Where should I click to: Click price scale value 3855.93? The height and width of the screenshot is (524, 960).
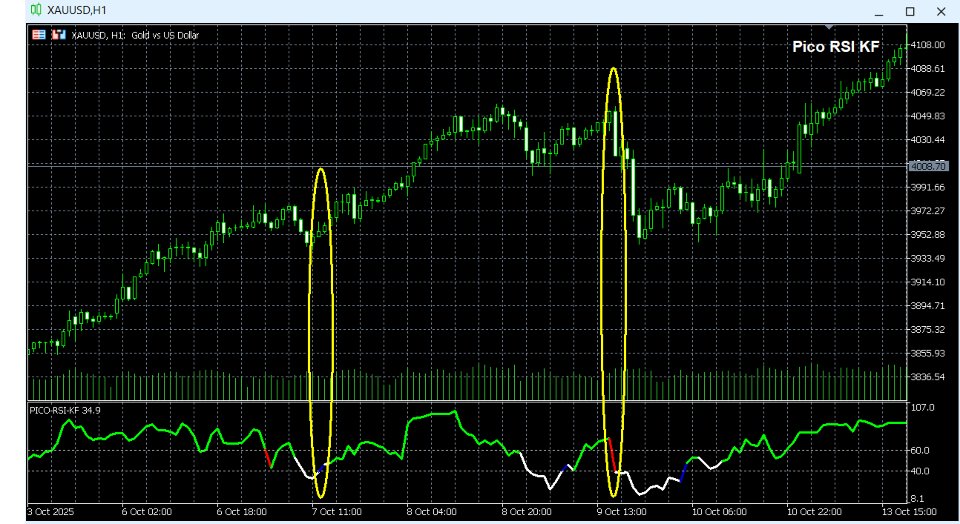click(928, 353)
